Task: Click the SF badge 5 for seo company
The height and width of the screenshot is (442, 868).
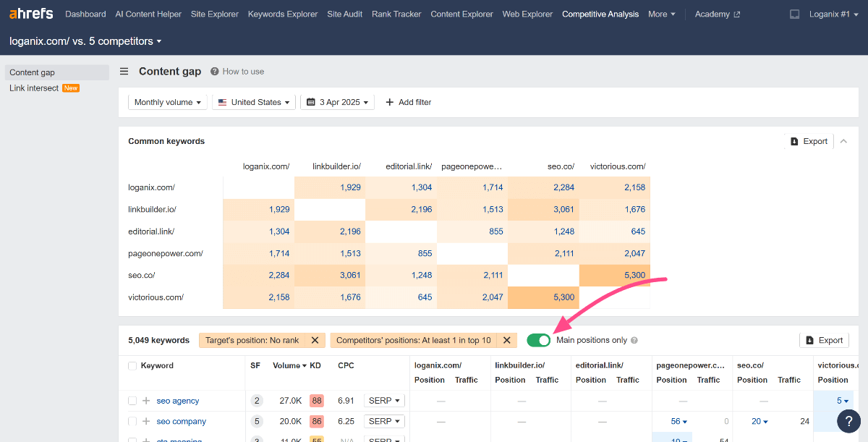Action: (x=257, y=421)
